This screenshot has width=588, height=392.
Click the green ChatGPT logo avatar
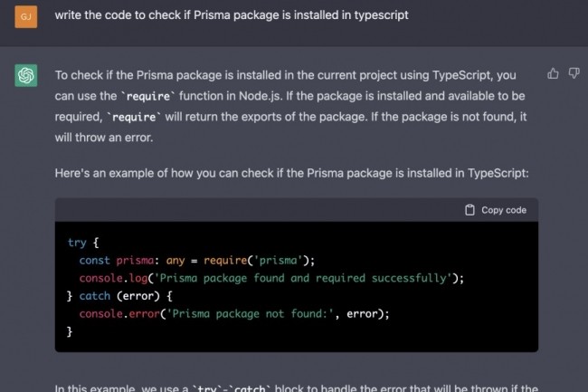pyautogui.click(x=26, y=75)
